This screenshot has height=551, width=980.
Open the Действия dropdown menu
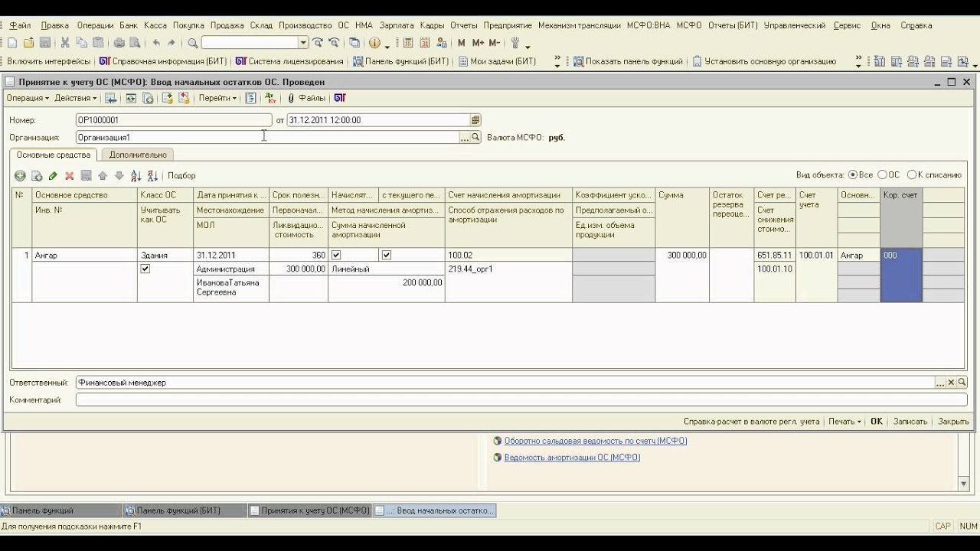tap(75, 98)
